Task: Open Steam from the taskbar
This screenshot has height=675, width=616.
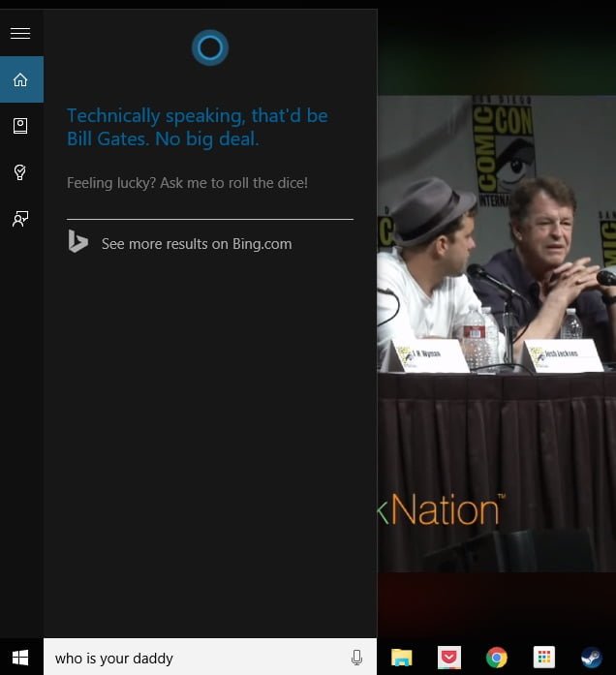Action: click(590, 659)
